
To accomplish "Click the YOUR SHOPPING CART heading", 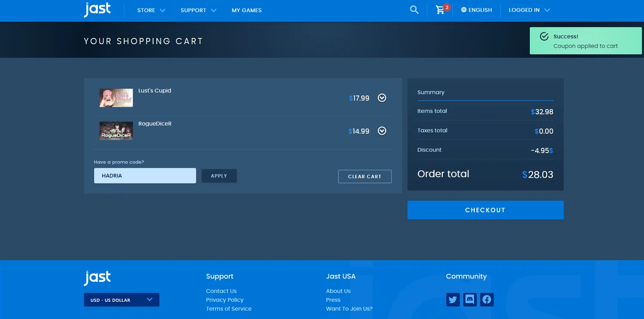I will coord(143,41).
